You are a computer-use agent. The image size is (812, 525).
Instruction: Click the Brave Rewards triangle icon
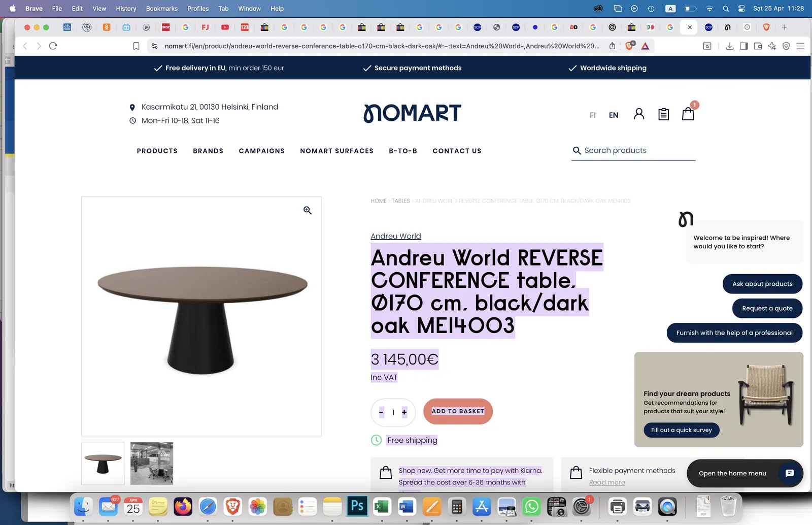pyautogui.click(x=645, y=46)
